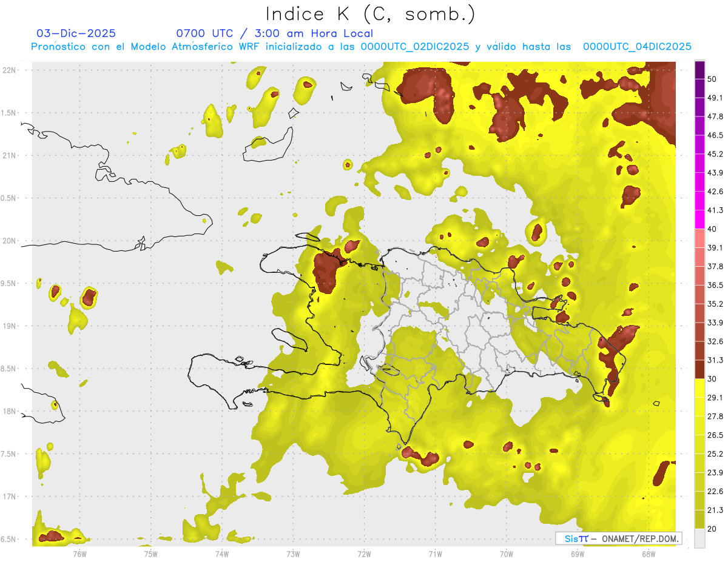Click the "47.8" color scale value

coord(716,116)
